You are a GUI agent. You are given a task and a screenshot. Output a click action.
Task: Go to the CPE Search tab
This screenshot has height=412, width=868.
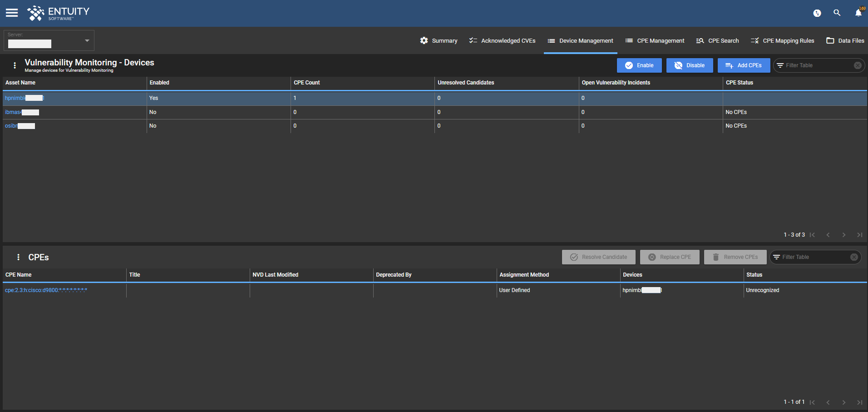(717, 40)
